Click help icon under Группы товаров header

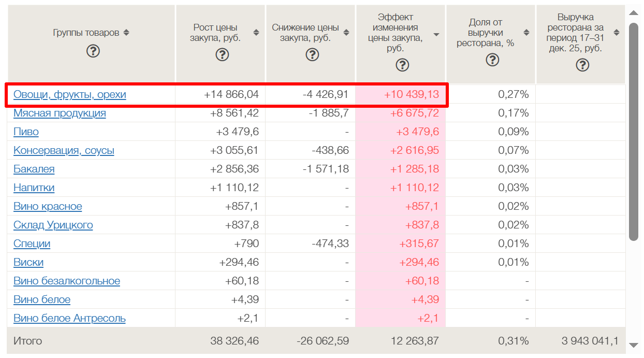pyautogui.click(x=93, y=51)
